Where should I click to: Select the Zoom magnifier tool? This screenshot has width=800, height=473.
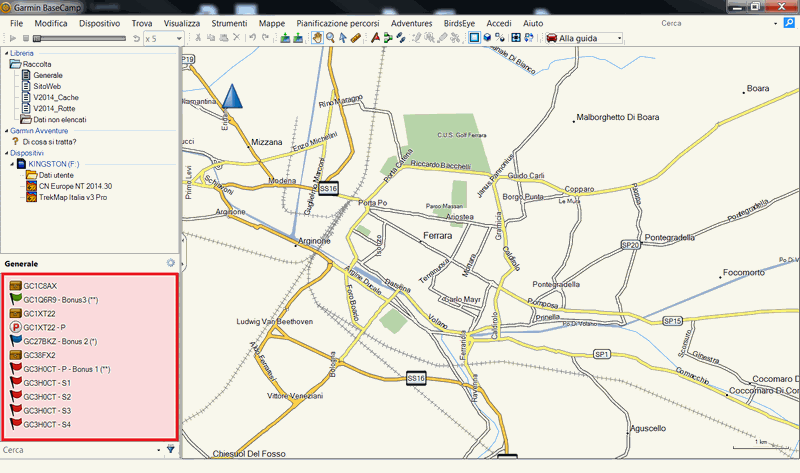point(331,38)
